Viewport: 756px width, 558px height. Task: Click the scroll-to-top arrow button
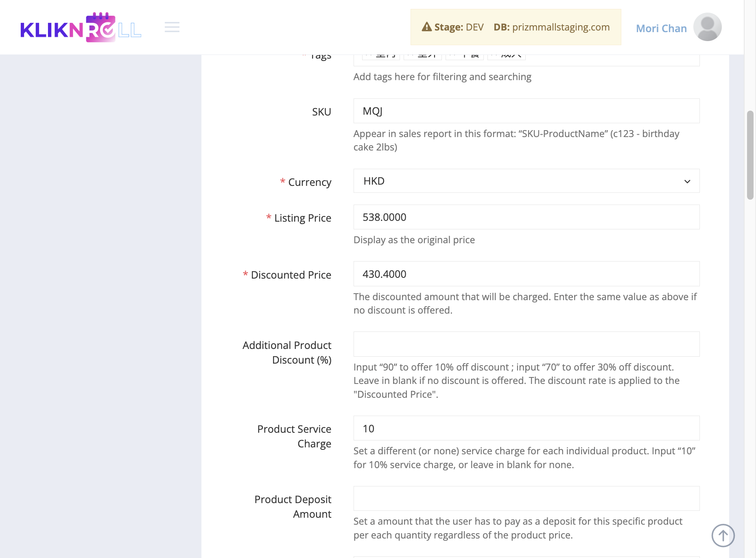(723, 535)
